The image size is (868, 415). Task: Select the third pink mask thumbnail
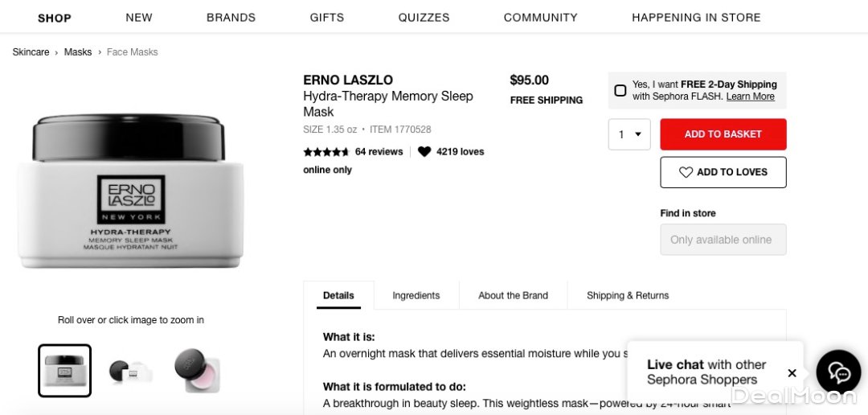(x=197, y=371)
